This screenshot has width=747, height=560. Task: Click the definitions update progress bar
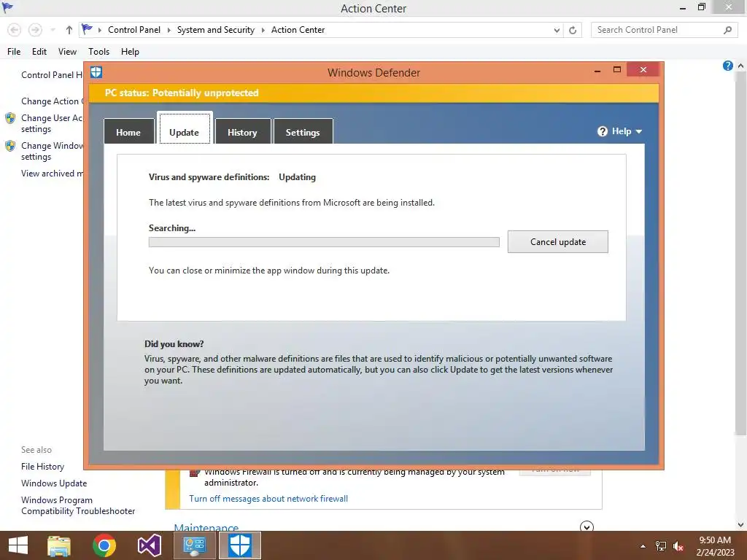(324, 242)
